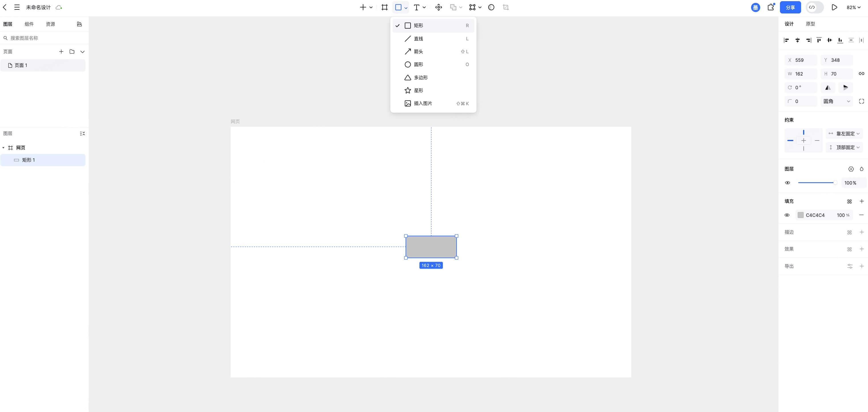Viewport: 868px width, 412px height.
Task: Click the blue 分享 share button
Action: pos(790,7)
